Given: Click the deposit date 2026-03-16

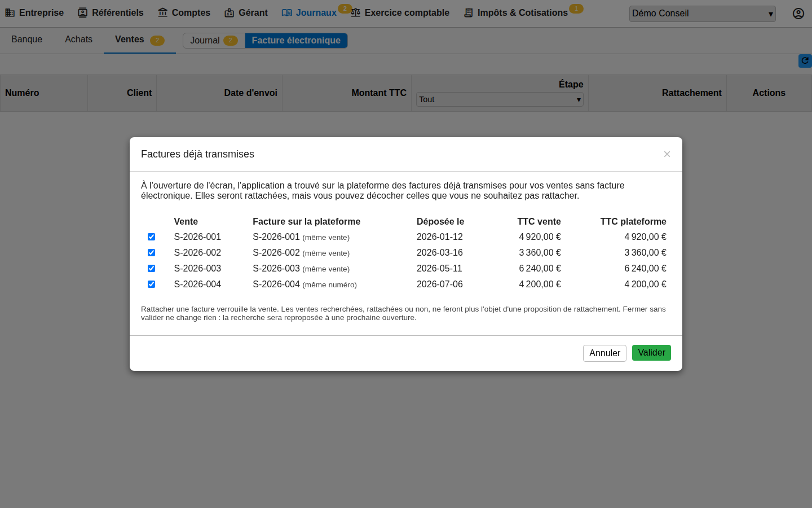Looking at the screenshot, I should point(440,253).
